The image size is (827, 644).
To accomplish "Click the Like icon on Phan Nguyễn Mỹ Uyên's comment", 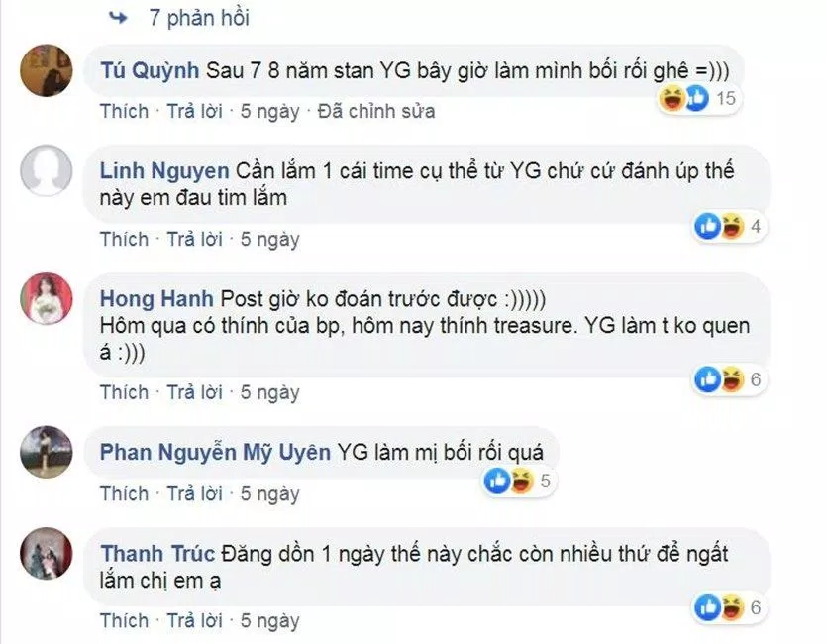I will (x=495, y=480).
